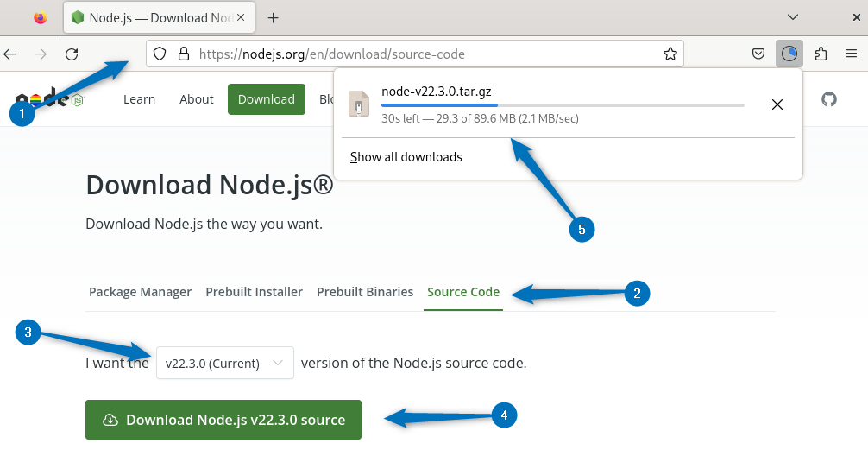Click the downloads progress icon in toolbar
This screenshot has width=868, height=456.
(x=789, y=54)
